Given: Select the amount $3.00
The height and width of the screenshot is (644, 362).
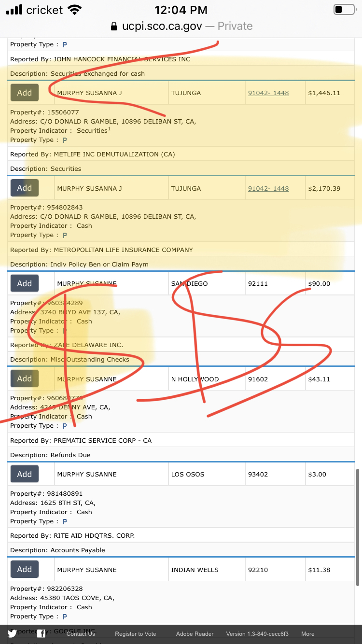Looking at the screenshot, I should pos(317,474).
